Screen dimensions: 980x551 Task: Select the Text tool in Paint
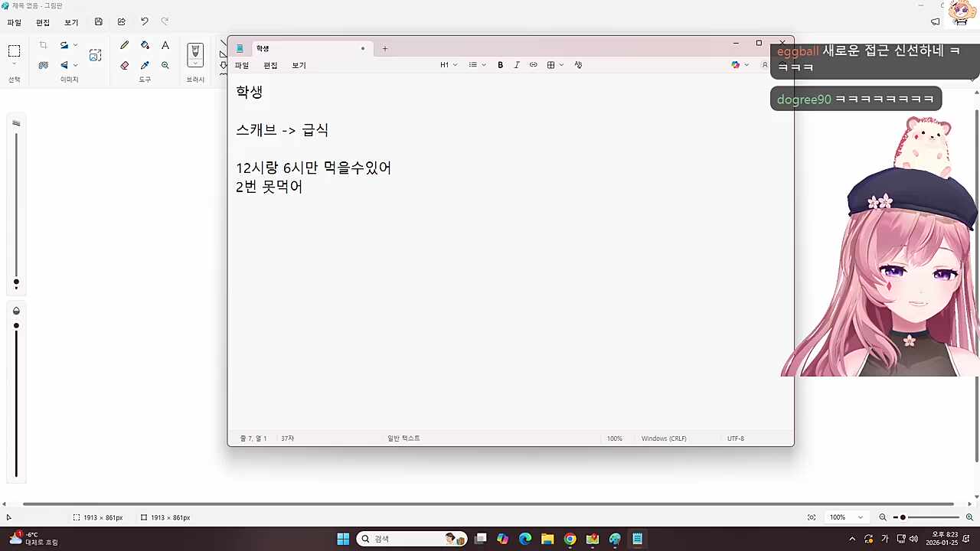[165, 45]
